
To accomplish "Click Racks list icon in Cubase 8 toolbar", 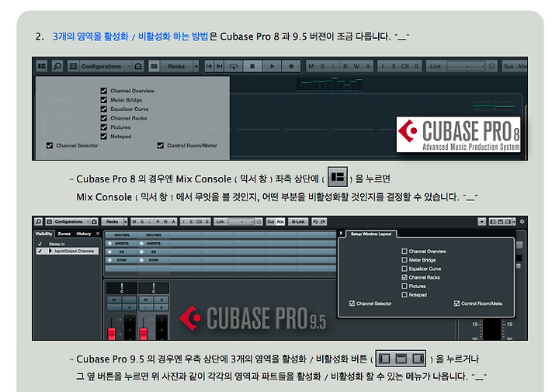I will pos(154,66).
